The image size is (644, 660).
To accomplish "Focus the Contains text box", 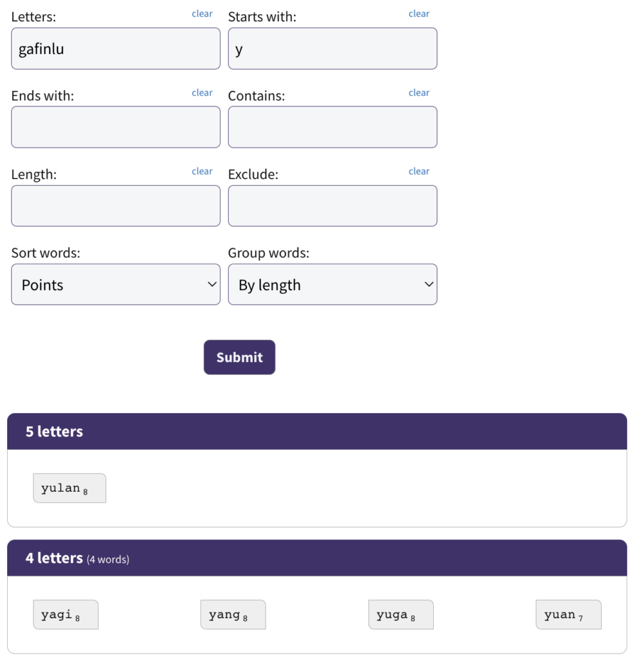I will click(333, 127).
